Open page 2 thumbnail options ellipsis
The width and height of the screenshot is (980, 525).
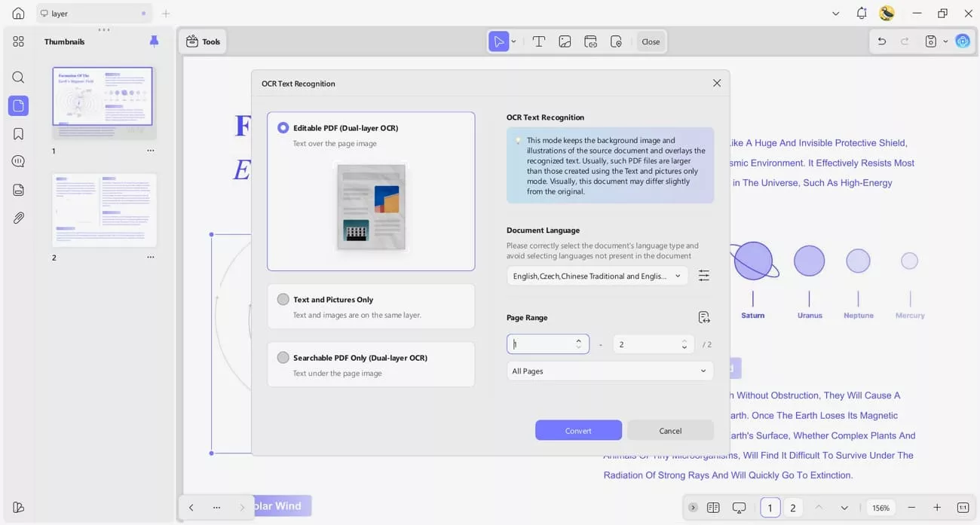pos(151,257)
